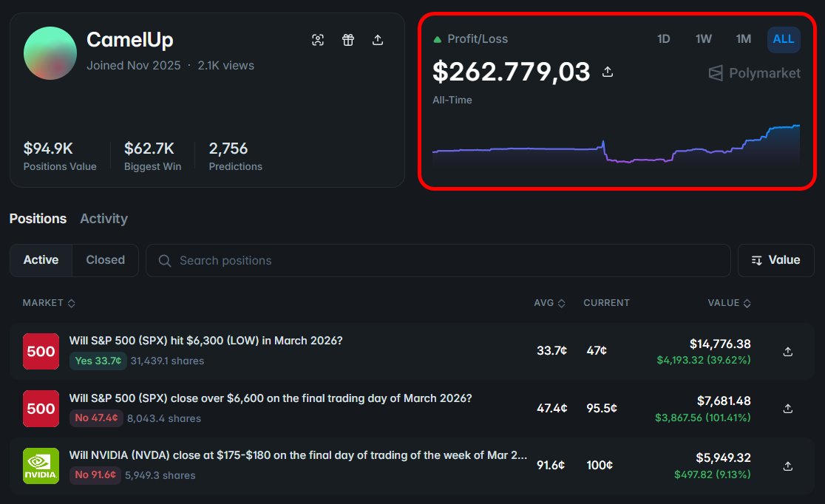Open the Positions tab
The height and width of the screenshot is (504, 825).
pyautogui.click(x=38, y=218)
